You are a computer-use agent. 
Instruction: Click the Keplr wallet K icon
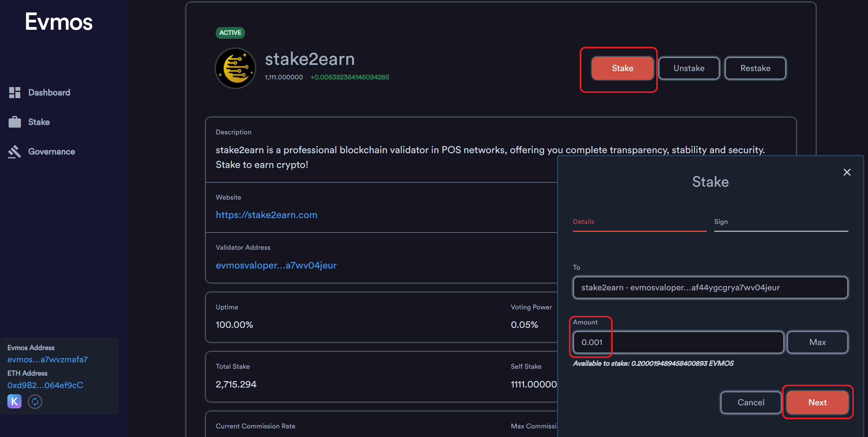pyautogui.click(x=14, y=401)
